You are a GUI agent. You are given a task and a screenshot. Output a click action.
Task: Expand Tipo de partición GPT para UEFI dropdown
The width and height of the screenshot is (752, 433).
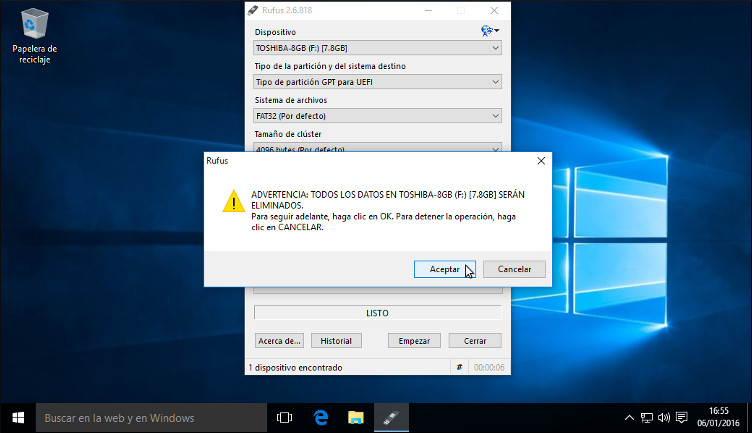click(377, 82)
